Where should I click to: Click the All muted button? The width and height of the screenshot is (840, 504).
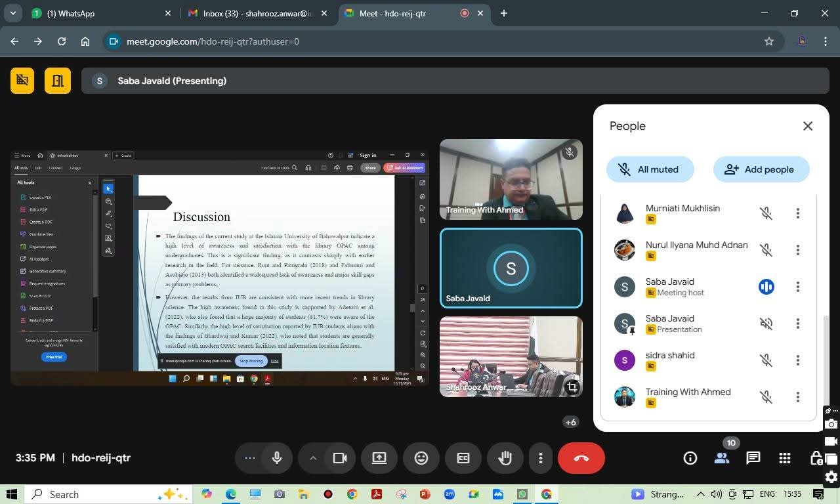point(650,169)
